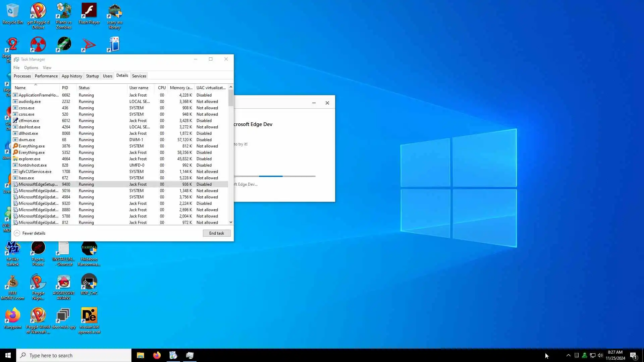Viewport: 644px width, 362px height.
Task: Show hidden system tray icons chevron
Action: point(568,355)
